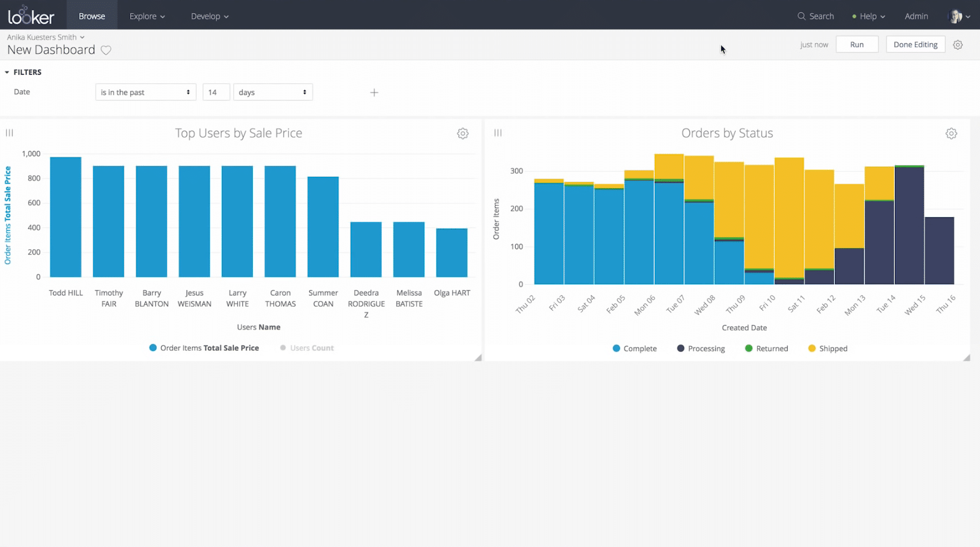Grab drag handle on Top Users tile
This screenshot has width=980, height=547.
(10, 133)
